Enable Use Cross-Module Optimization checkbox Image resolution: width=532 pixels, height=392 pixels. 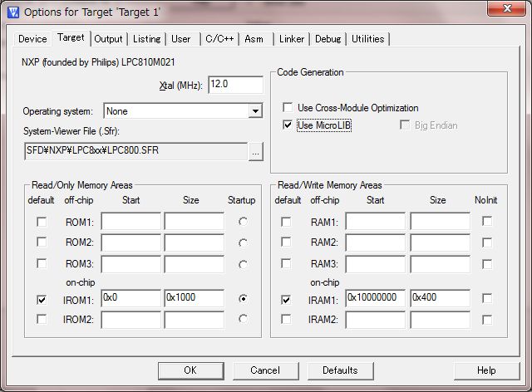[x=288, y=108]
